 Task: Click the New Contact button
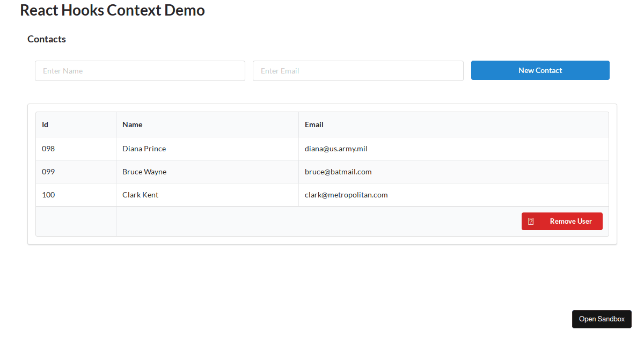point(540,70)
